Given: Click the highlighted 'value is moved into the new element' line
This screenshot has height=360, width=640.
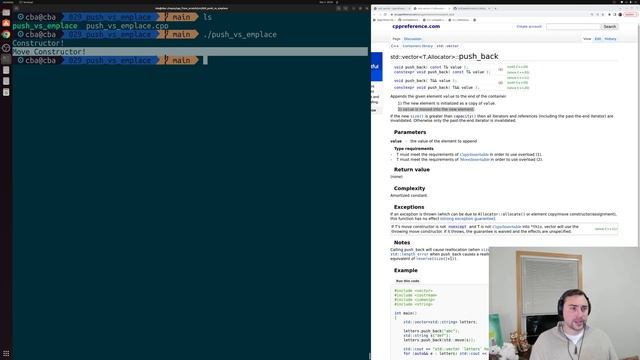Looking at the screenshot, I should [x=436, y=109].
